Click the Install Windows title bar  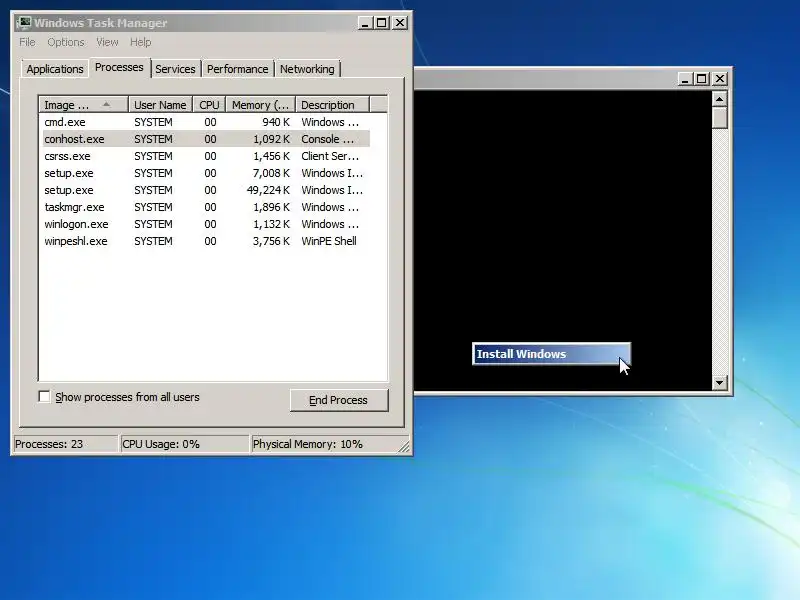click(552, 354)
